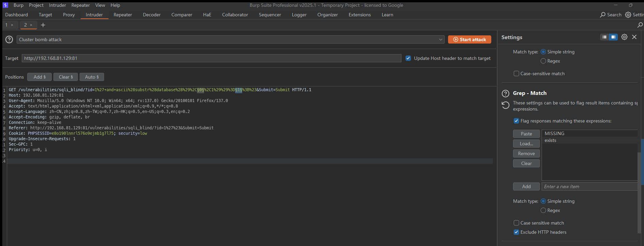Select Regex in top Match type
The image size is (644, 246).
pyautogui.click(x=543, y=61)
